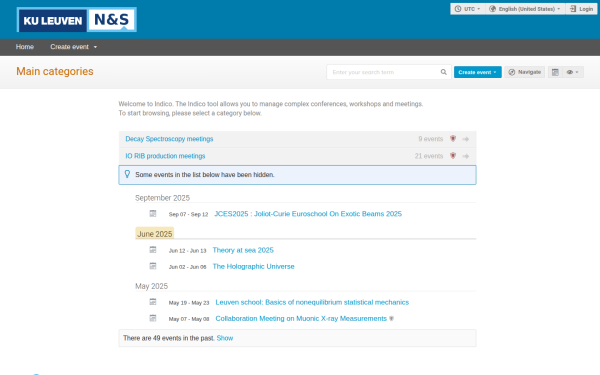Click the calendar icon beside Theory at sea 2025
The height and width of the screenshot is (375, 600).
(153, 250)
